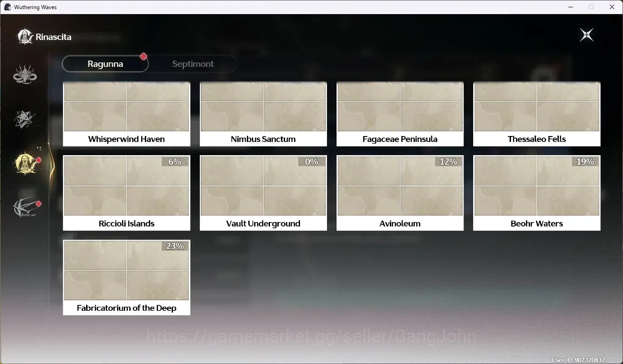Select the first region emblem in the sidebar
The image size is (623, 364).
[x=25, y=74]
